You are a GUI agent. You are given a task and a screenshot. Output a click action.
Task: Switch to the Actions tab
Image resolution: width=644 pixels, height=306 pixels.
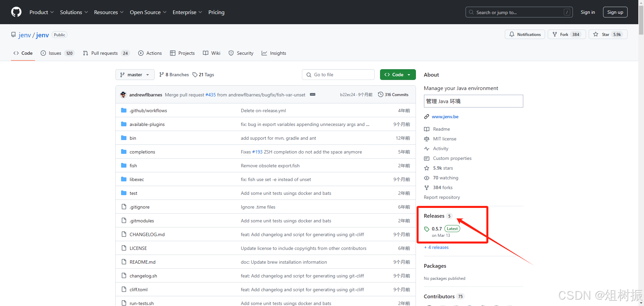click(150, 53)
